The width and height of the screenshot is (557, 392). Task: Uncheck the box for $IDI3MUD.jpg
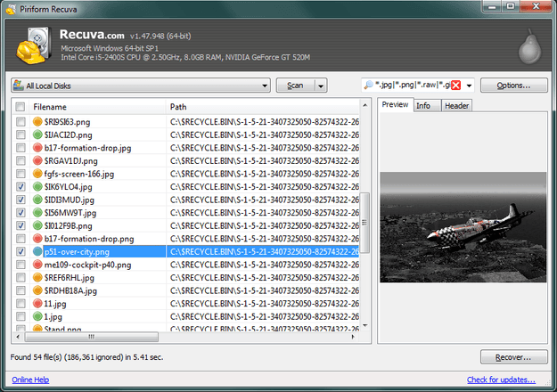[21, 200]
